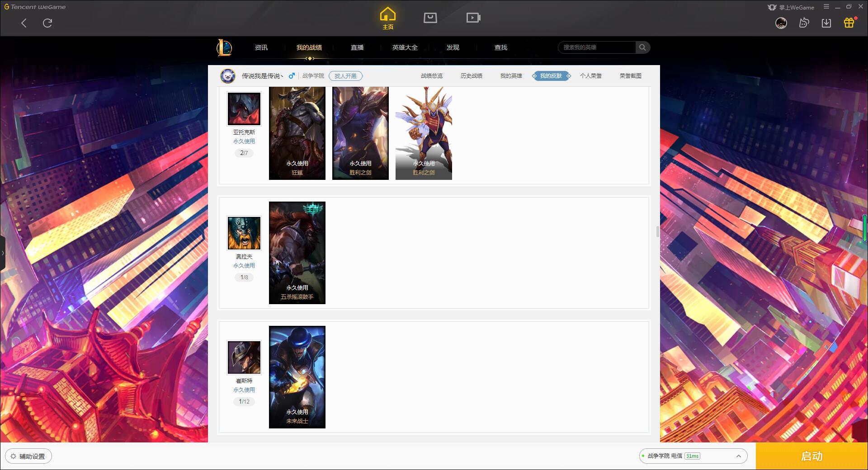Screen dimensions: 868x470
Task: Click the player name 传说我是传说
Action: 263,76
